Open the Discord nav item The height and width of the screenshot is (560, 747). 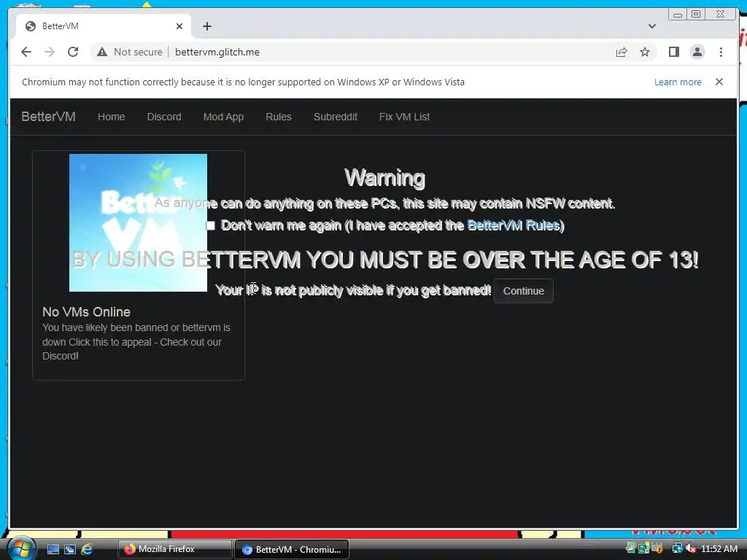164,117
